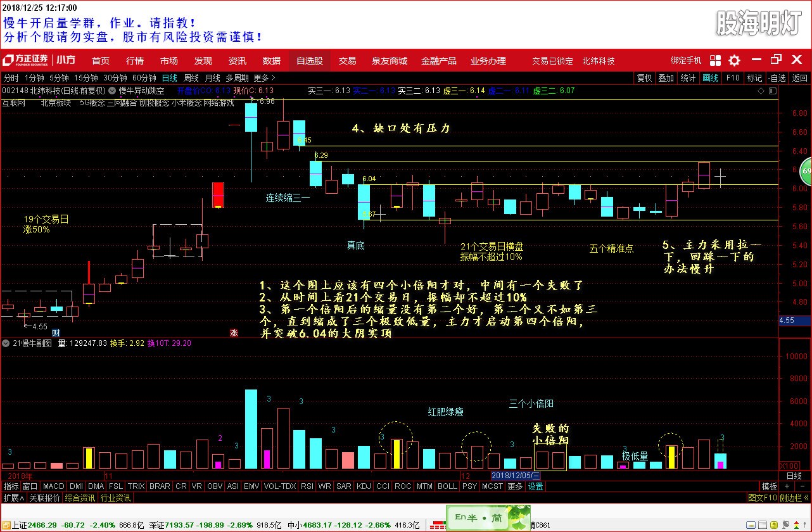Open the 多周期 multi-period view
Screen dimensions: 812x532
point(237,78)
